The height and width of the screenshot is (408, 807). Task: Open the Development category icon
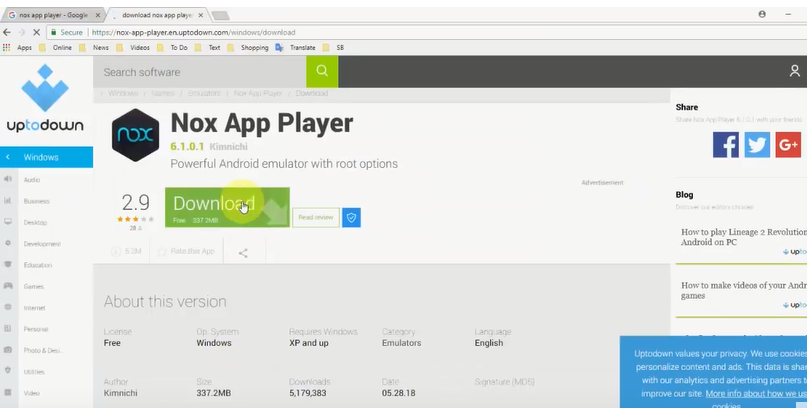tap(8, 243)
